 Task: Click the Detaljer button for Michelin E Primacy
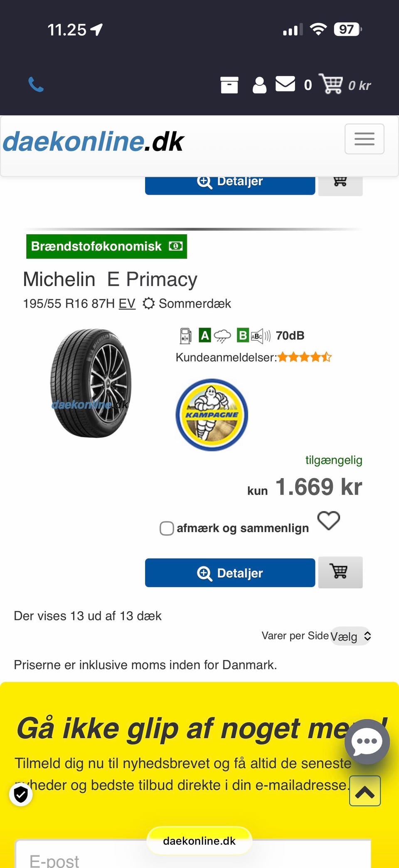pyautogui.click(x=230, y=573)
